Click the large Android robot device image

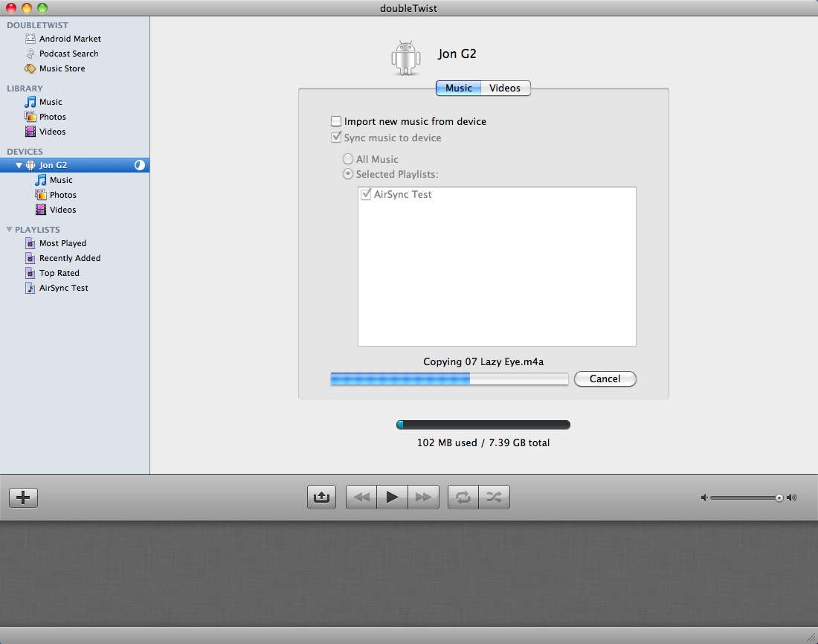406,57
